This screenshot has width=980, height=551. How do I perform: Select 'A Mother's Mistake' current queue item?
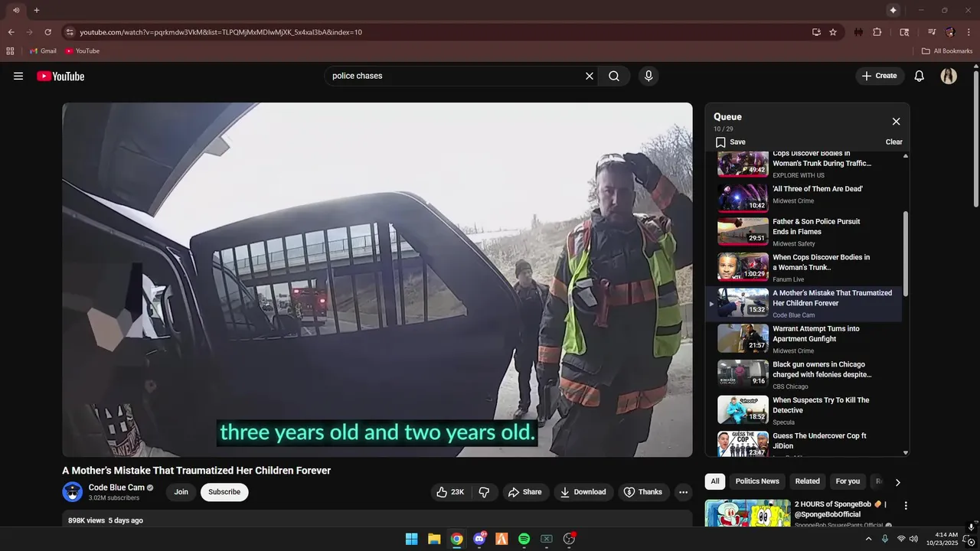coord(804,303)
